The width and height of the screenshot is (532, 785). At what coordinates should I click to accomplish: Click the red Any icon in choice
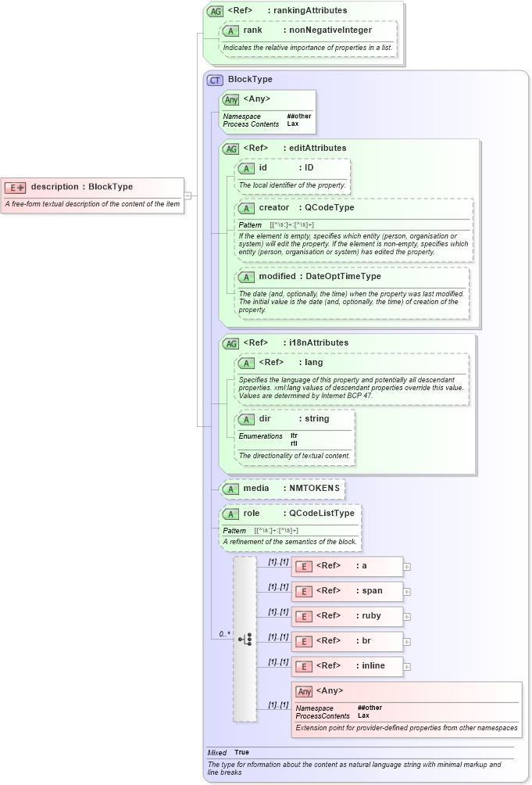coord(304,691)
